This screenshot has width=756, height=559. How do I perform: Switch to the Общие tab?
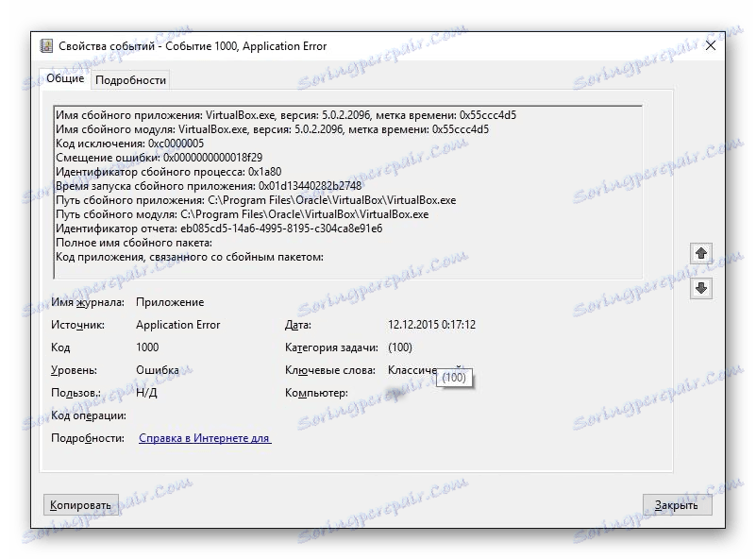pyautogui.click(x=65, y=78)
